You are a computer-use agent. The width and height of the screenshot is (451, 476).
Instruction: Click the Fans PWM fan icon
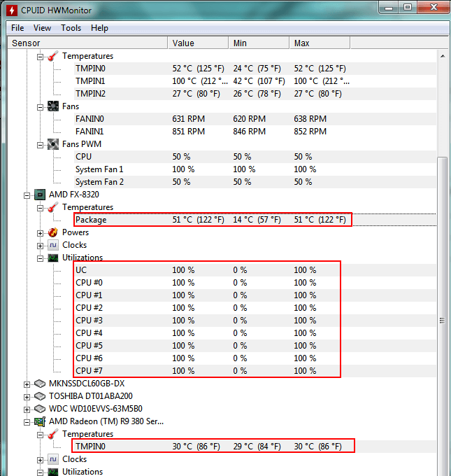point(53,144)
